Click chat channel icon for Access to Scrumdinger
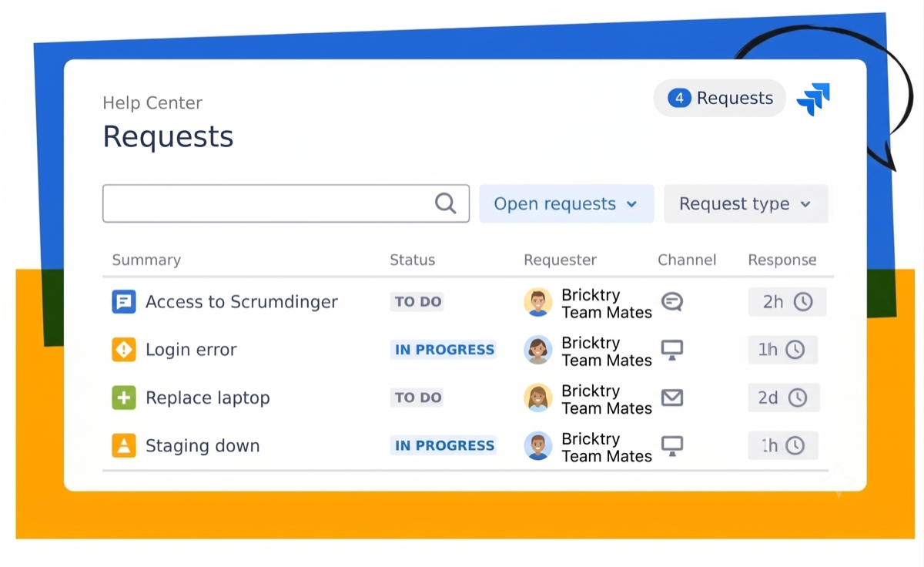 tap(672, 302)
